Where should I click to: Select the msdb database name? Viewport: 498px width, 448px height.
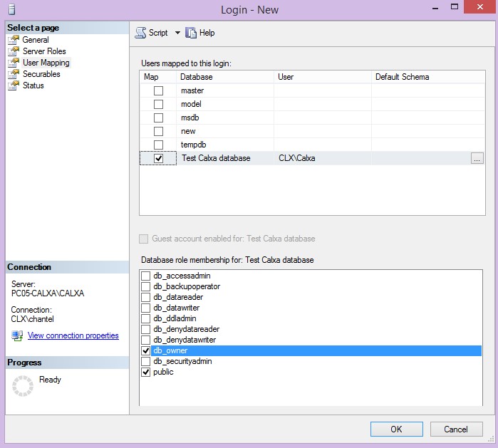tap(190, 118)
